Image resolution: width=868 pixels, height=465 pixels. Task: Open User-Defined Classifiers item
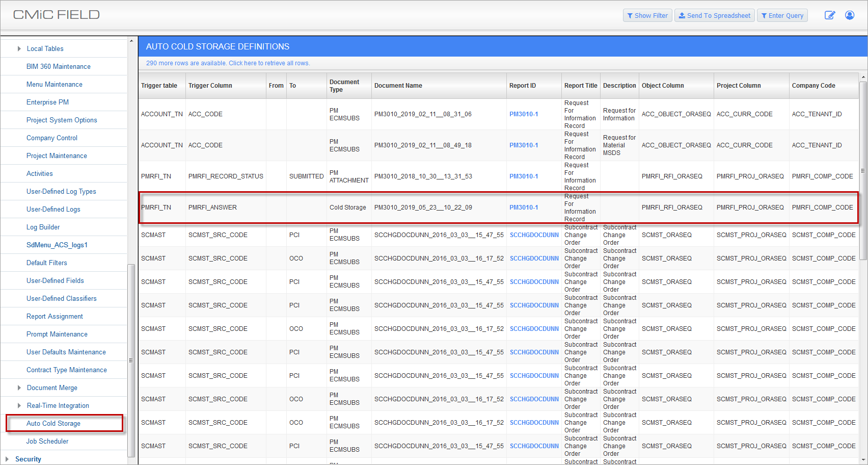62,298
